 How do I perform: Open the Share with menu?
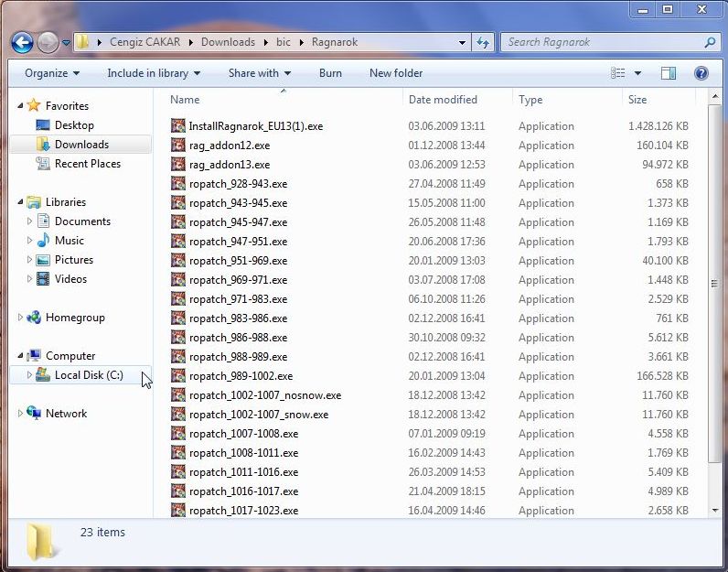pyautogui.click(x=260, y=73)
